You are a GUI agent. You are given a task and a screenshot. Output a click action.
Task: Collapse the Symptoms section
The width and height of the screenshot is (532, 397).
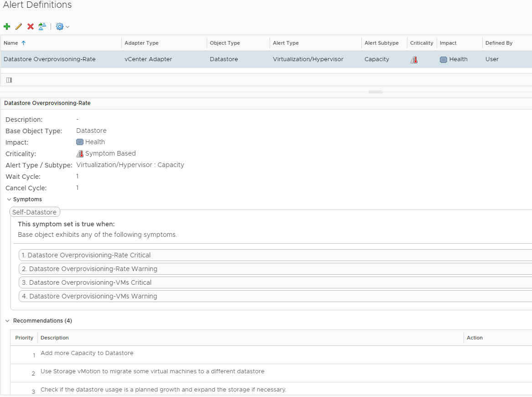point(9,199)
